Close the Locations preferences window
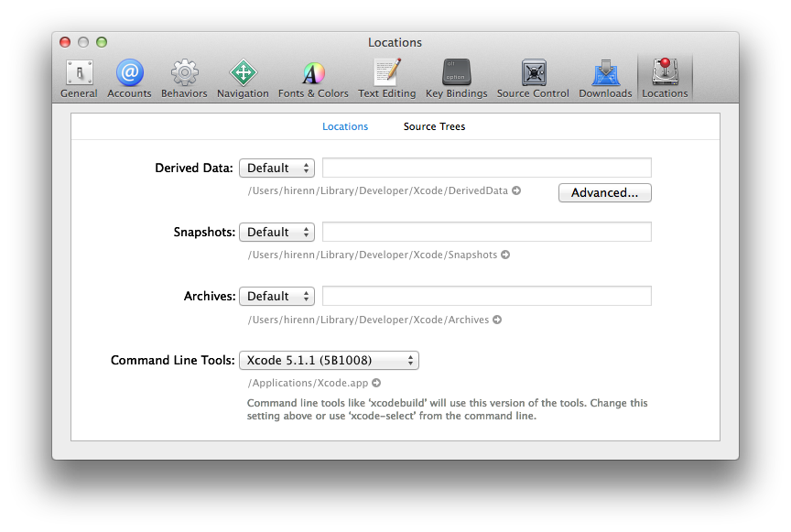Viewport: 791px width, 532px height. pos(65,42)
